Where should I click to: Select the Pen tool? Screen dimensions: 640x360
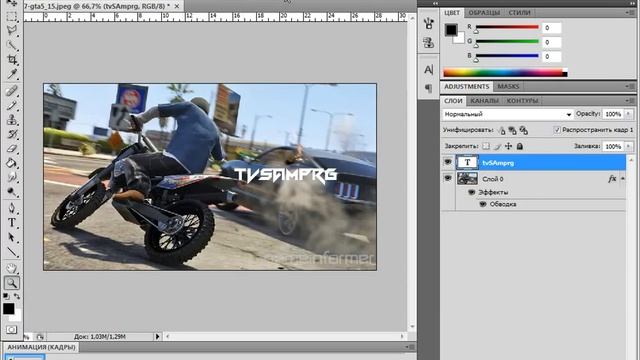point(11,208)
